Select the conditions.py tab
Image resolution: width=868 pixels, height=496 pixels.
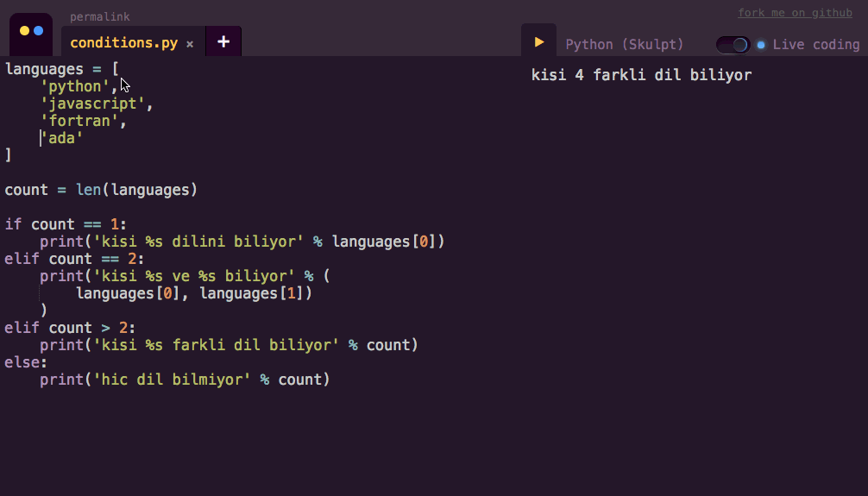coord(124,42)
